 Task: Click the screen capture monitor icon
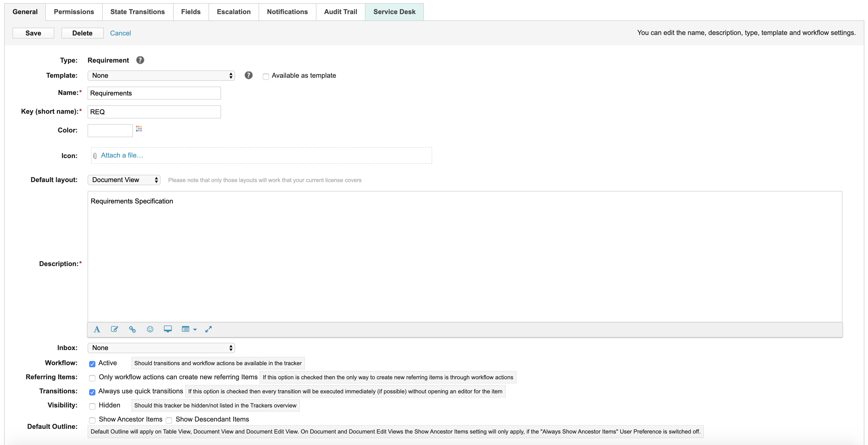[167, 329]
